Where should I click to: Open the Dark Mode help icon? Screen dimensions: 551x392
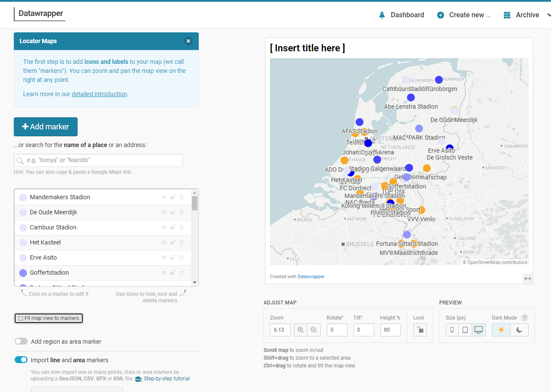(x=524, y=318)
